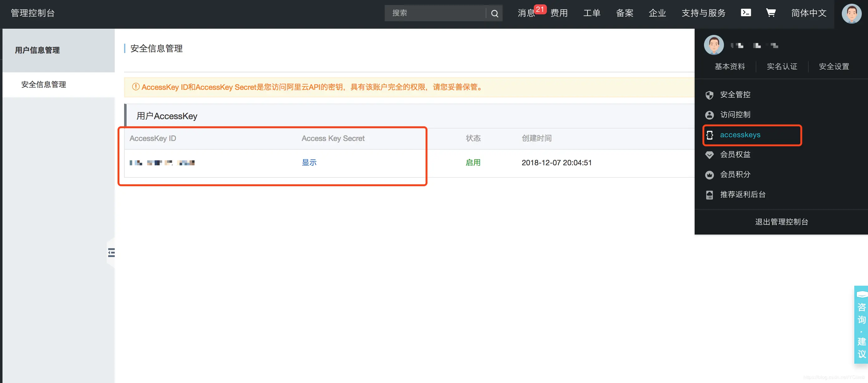Switch to the 安全设置 tab
Screen dimensions: 868x383
[834, 66]
